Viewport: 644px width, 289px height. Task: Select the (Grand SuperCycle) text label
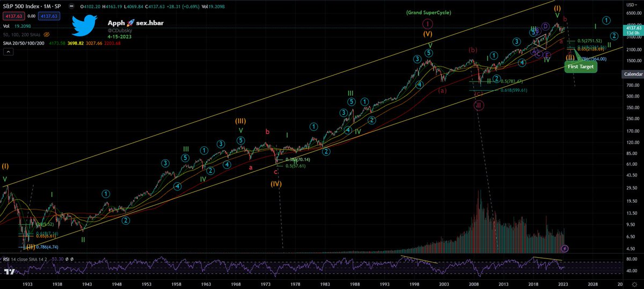pos(428,12)
